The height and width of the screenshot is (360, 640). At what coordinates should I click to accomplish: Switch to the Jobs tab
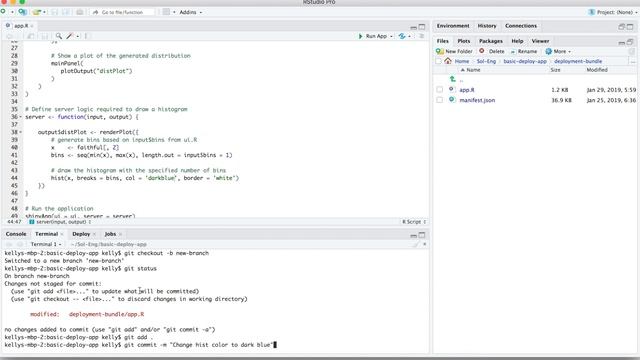pos(110,234)
